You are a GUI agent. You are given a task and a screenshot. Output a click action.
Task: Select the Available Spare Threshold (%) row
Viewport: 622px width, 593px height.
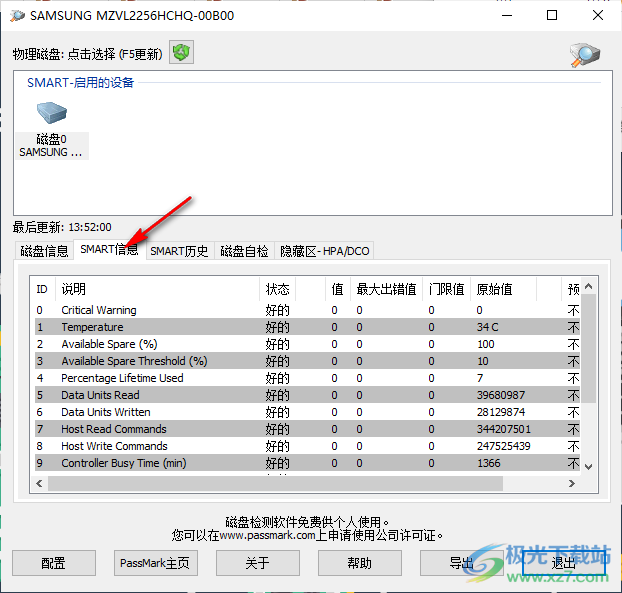click(307, 361)
